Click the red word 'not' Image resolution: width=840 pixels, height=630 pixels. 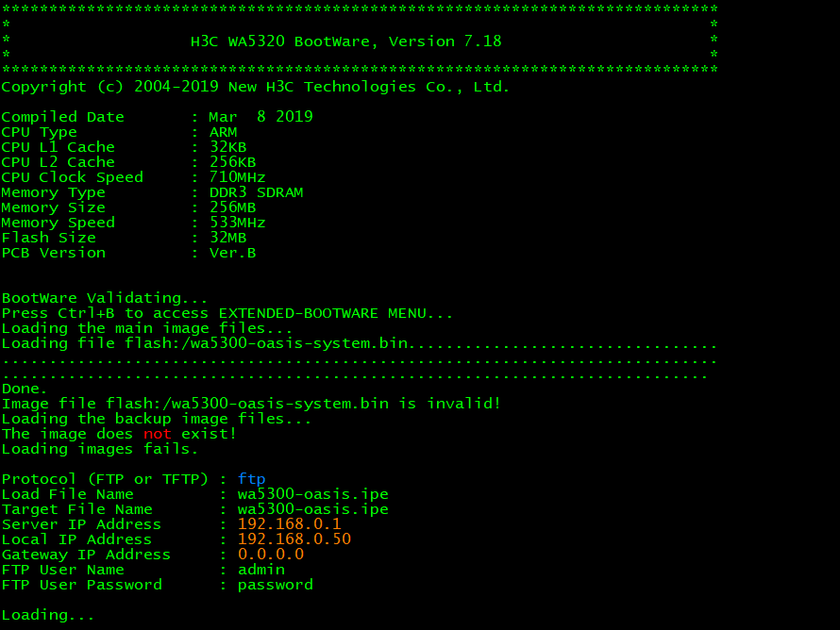tap(158, 434)
